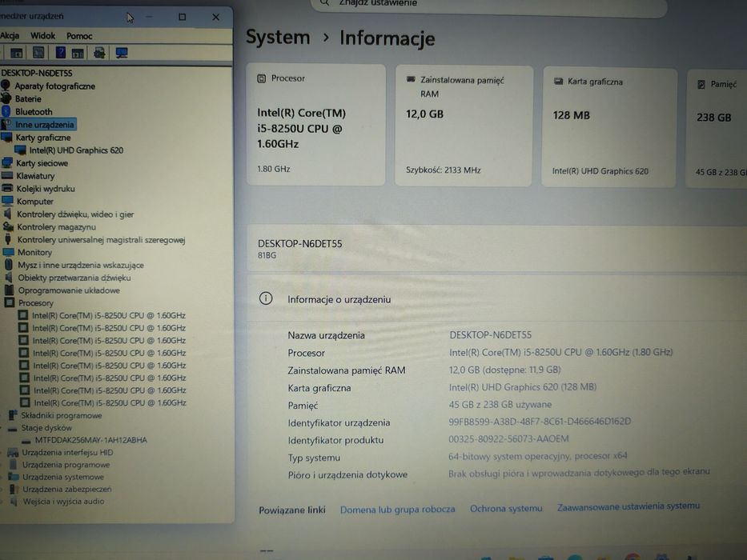Screen dimensions: 747x560
Task: Select Urządzenia interfejsu HID
Action: (x=67, y=452)
